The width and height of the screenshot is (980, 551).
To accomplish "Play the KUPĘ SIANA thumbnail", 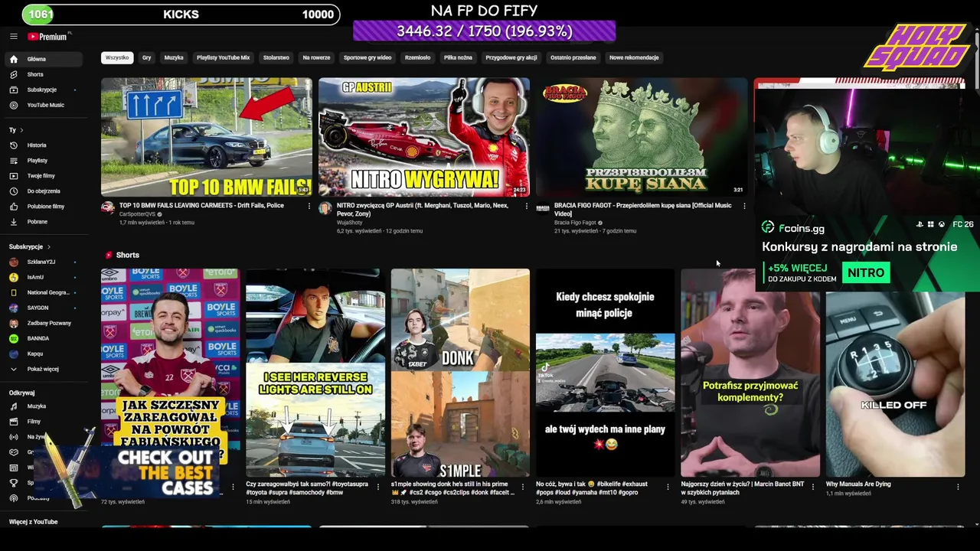I will click(642, 137).
